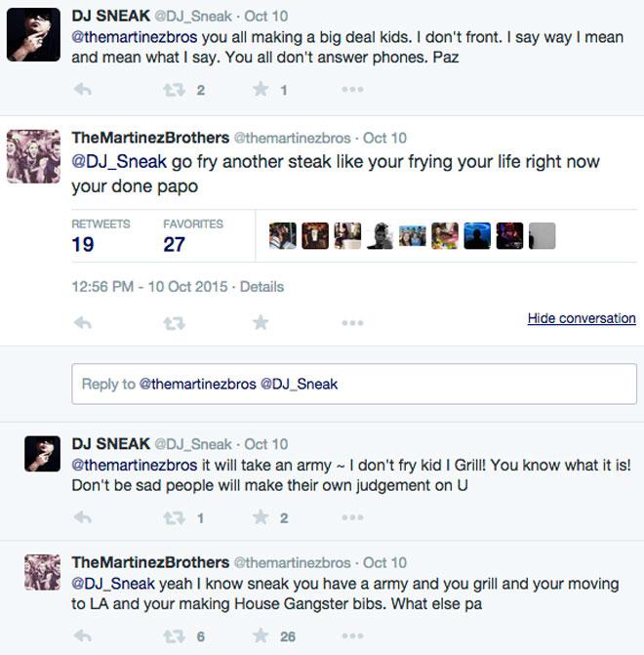Open first favoriter avatar thumbnail
Viewport: 644px width, 655px height.
[x=282, y=236]
